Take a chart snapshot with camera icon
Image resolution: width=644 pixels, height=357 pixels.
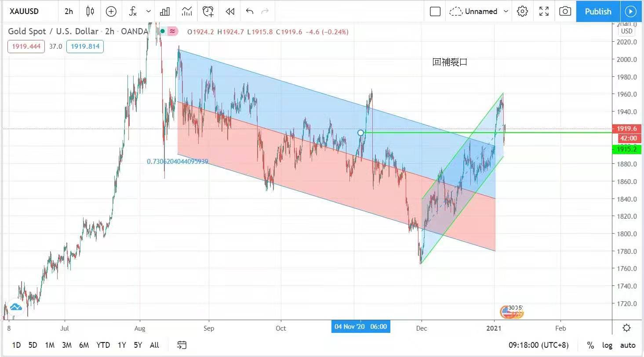coord(565,11)
